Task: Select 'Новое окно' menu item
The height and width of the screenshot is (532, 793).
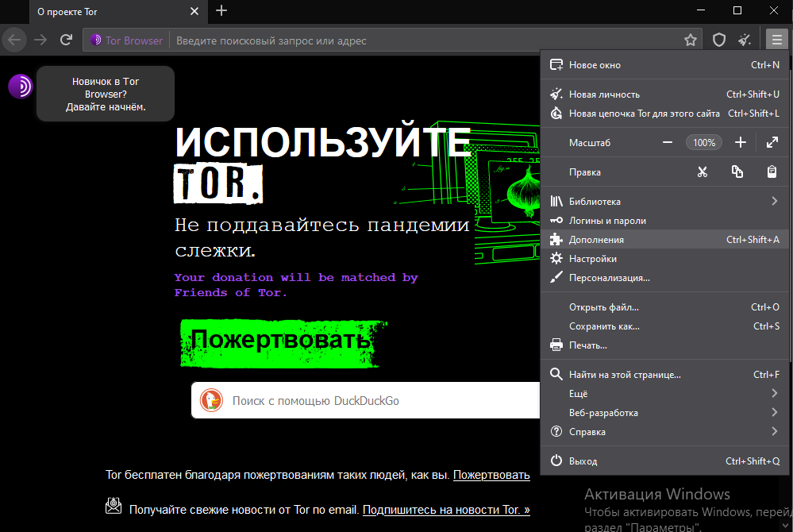Action: [x=664, y=65]
